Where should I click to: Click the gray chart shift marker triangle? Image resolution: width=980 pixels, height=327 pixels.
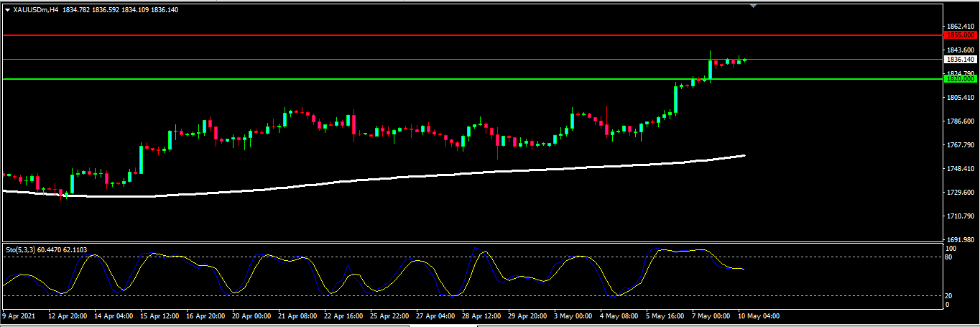click(753, 6)
